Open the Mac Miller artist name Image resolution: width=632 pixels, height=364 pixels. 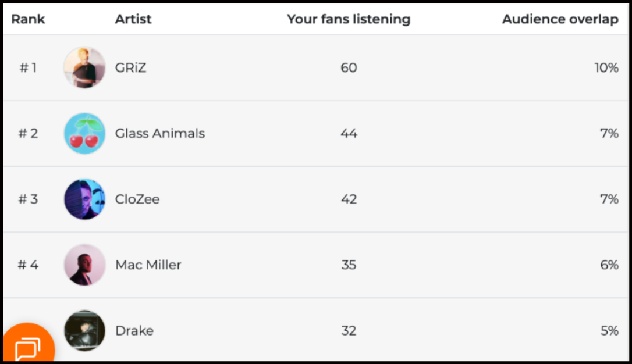(x=148, y=265)
